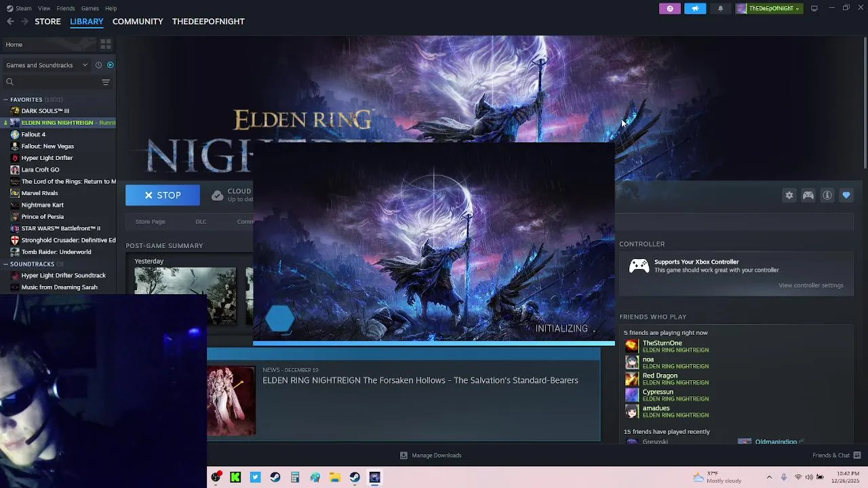868x488 pixels.
Task: Select DARK SOULS III in library
Action: click(x=45, y=111)
